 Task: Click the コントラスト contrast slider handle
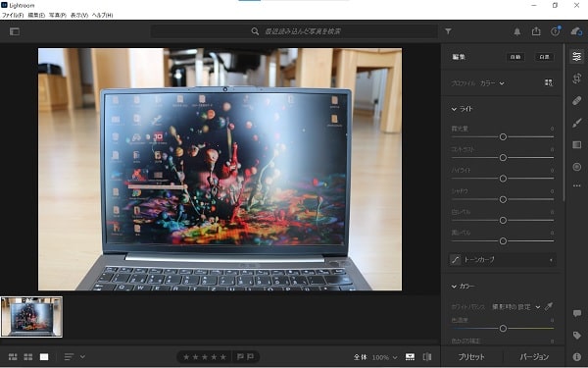tap(503, 158)
